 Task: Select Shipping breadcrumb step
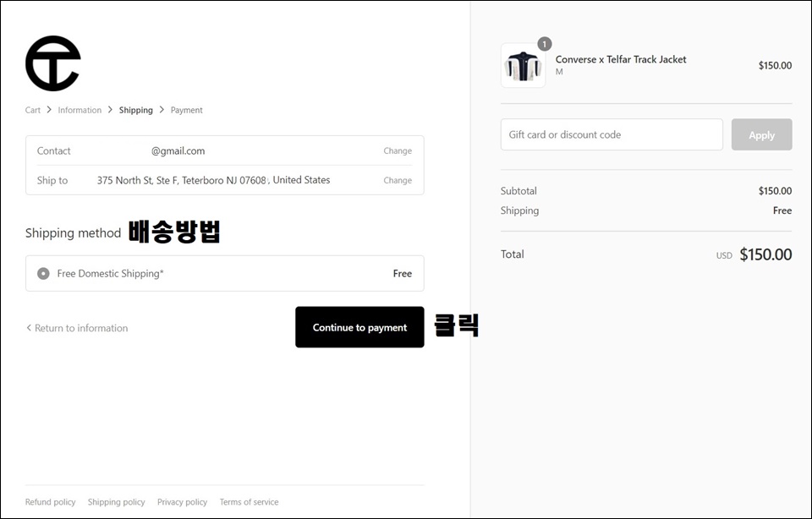pyautogui.click(x=135, y=110)
